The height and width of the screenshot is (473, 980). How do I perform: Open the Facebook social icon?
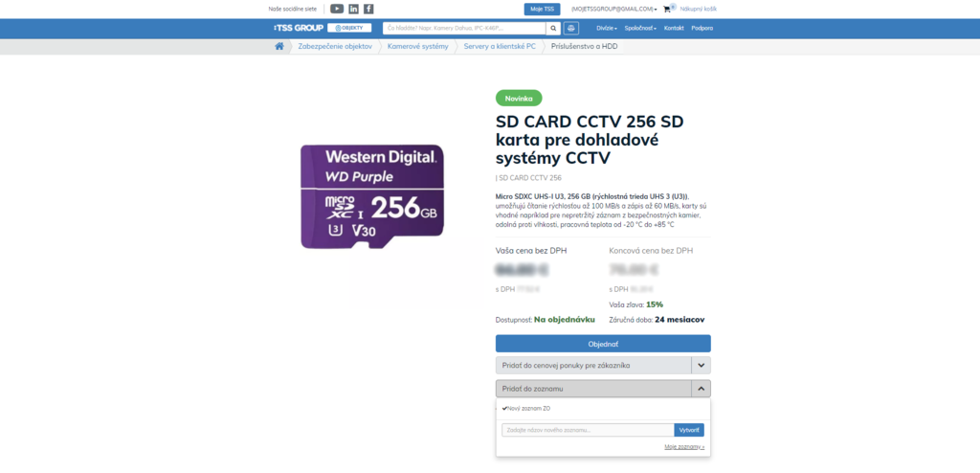368,9
